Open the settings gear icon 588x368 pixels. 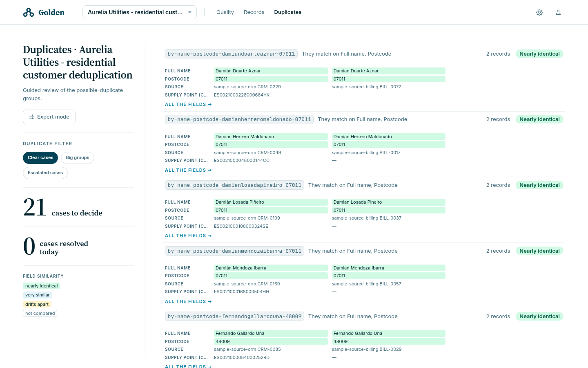539,12
